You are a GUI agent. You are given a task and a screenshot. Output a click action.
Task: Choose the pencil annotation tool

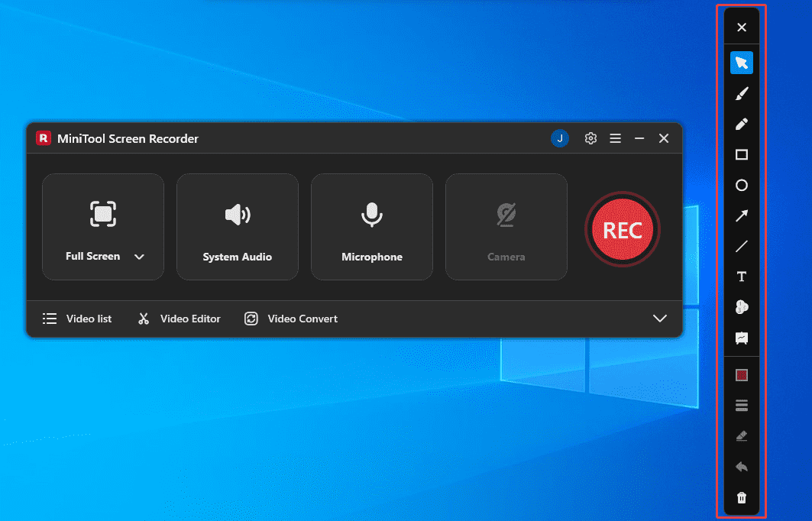741,124
